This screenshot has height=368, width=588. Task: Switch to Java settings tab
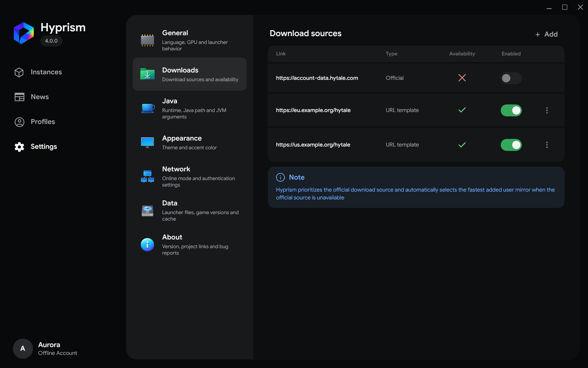tap(189, 109)
